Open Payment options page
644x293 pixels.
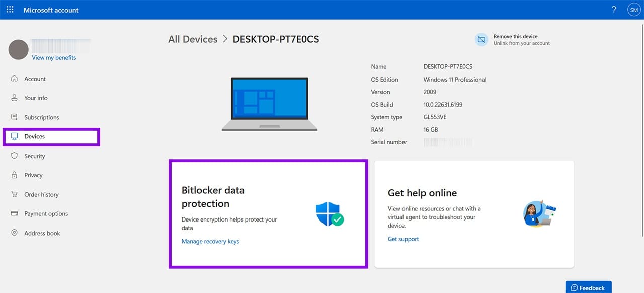point(46,213)
